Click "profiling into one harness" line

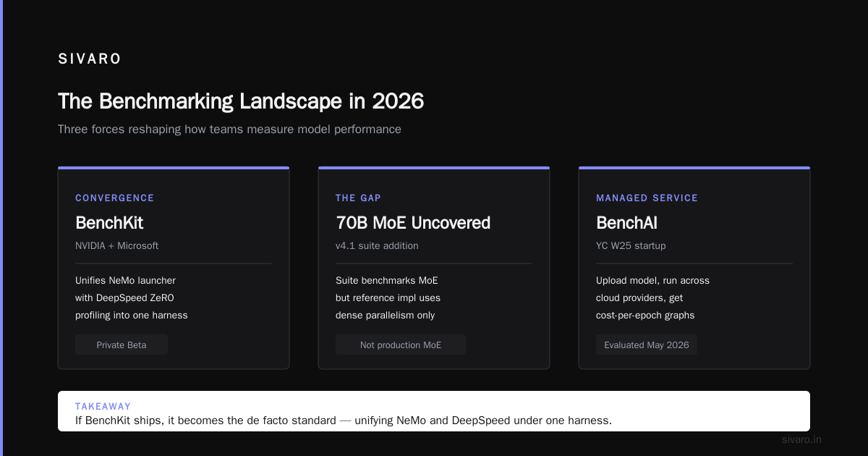click(131, 316)
